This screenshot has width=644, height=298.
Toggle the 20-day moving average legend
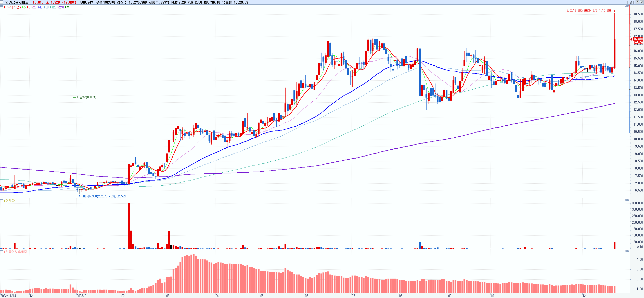[34, 7]
